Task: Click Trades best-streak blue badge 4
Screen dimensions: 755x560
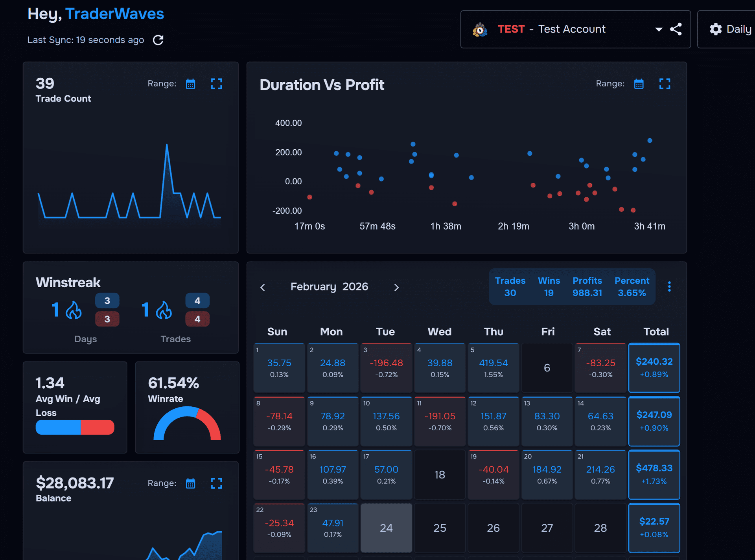Action: 197,301
